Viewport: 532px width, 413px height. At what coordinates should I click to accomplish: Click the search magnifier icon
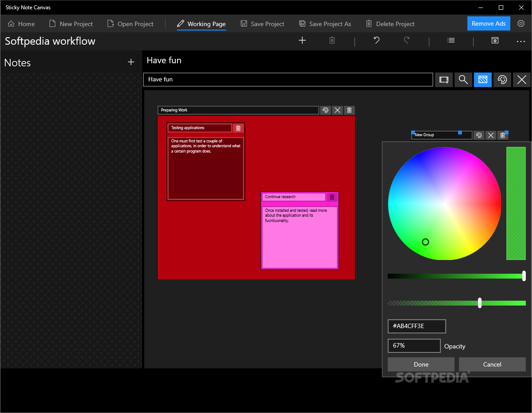point(463,80)
